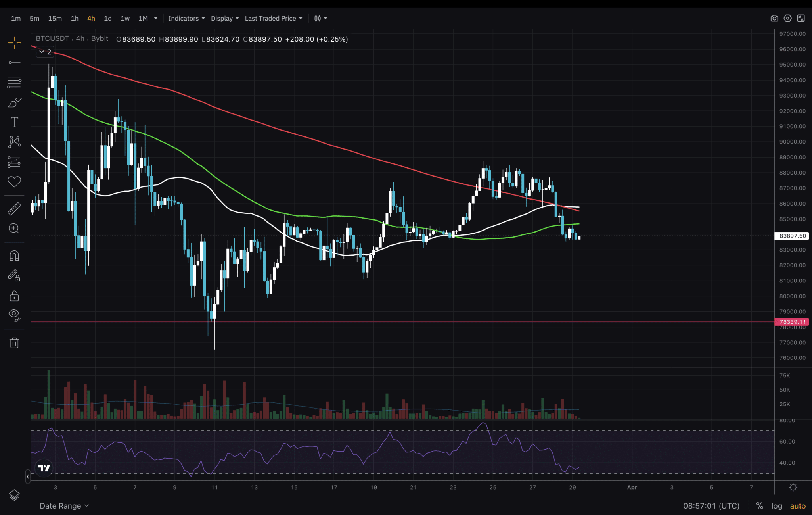This screenshot has width=812, height=515.
Task: Click the Apr label on time axis
Action: (x=632, y=487)
